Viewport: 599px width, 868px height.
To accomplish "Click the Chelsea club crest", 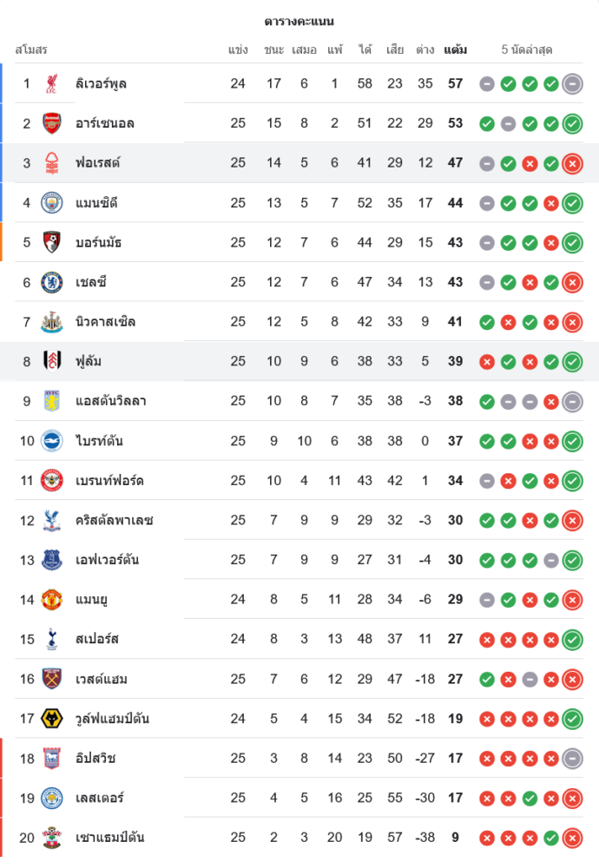I will [x=52, y=282].
